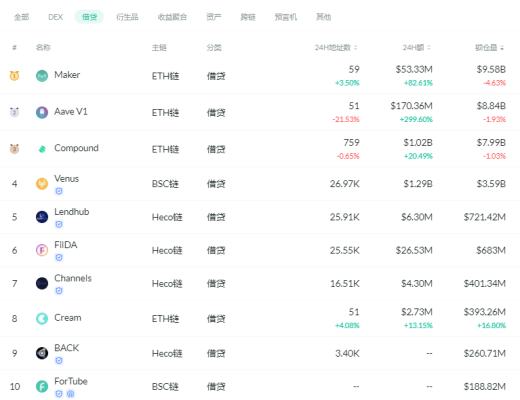
Task: Click the Venus project logo
Action: [42, 184]
